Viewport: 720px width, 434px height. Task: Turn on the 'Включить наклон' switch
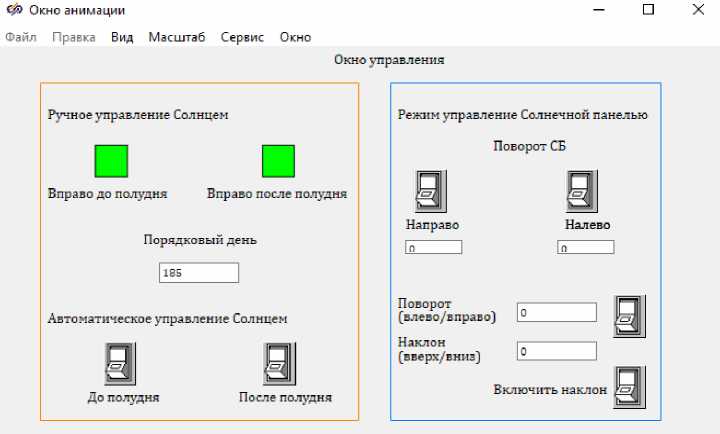[x=629, y=387]
